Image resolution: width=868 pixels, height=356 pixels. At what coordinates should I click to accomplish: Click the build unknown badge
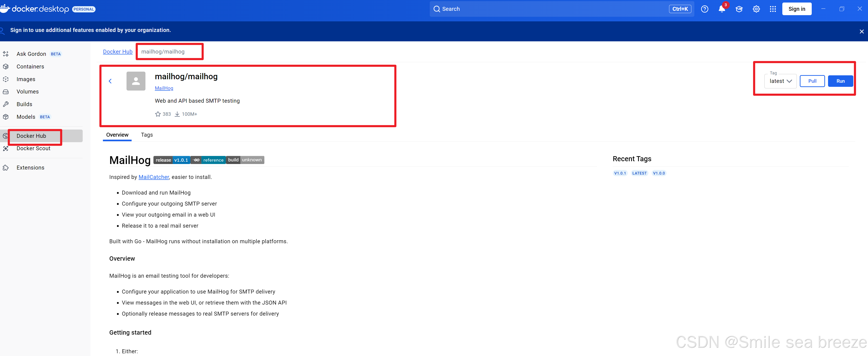point(245,160)
